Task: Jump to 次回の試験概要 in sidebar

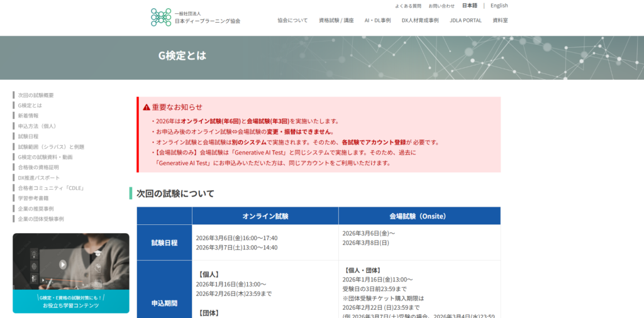Action: [x=36, y=95]
